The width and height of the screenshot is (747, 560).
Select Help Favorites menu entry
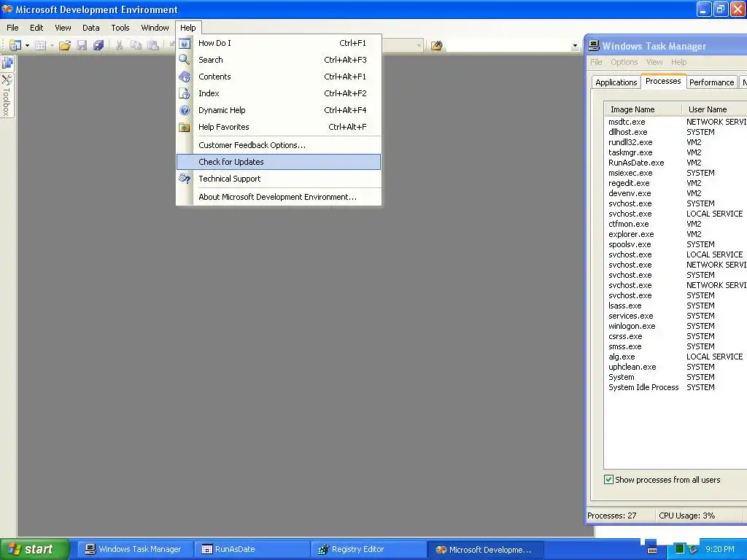(279, 127)
